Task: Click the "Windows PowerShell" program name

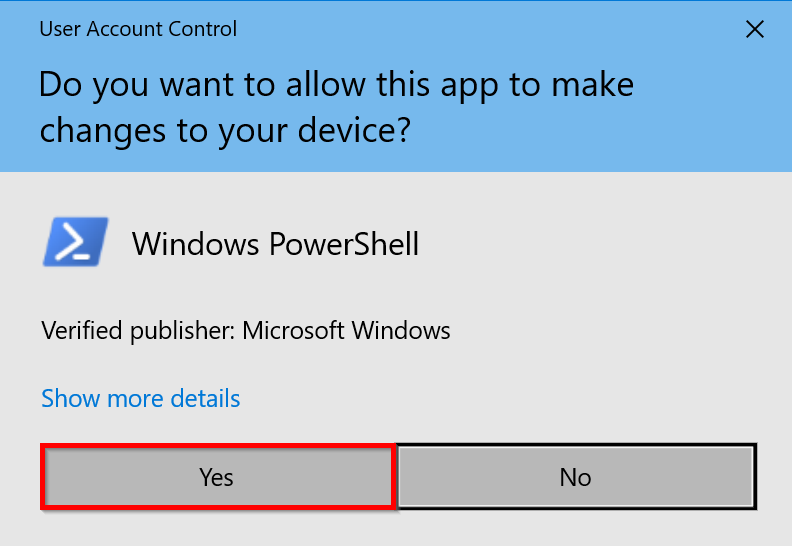Action: tap(275, 244)
